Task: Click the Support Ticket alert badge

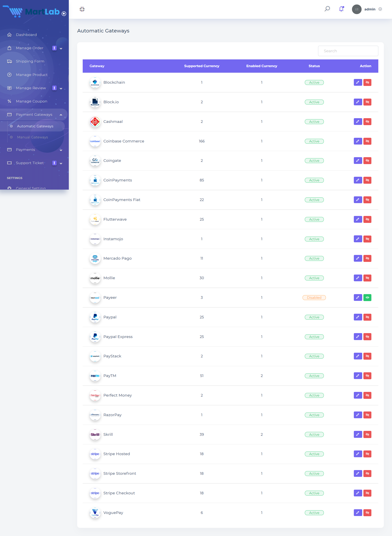Action: tap(54, 163)
